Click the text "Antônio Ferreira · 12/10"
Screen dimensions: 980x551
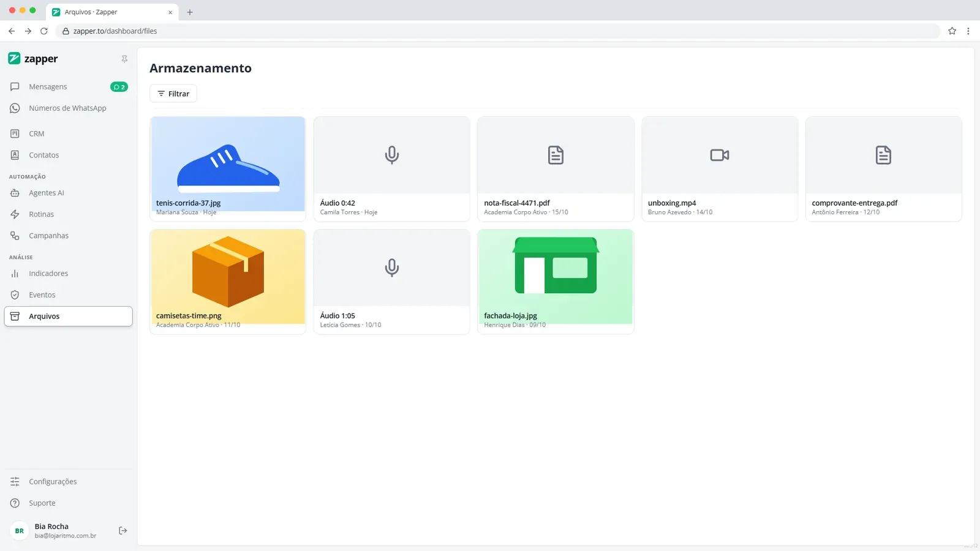[x=846, y=212]
